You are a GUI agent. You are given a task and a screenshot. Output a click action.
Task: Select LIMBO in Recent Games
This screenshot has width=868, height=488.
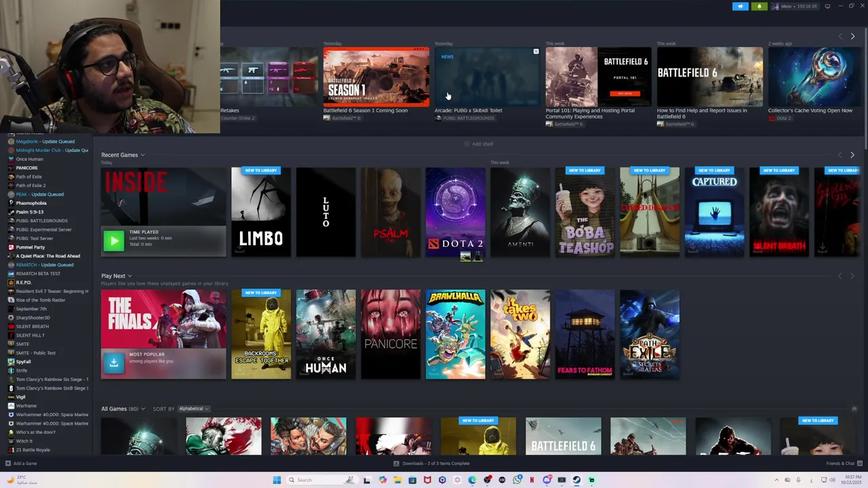pos(261,212)
